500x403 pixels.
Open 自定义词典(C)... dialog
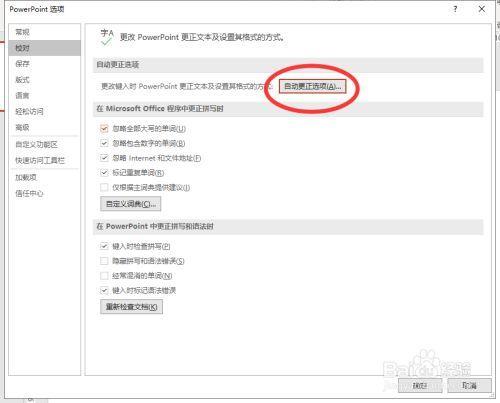(131, 204)
